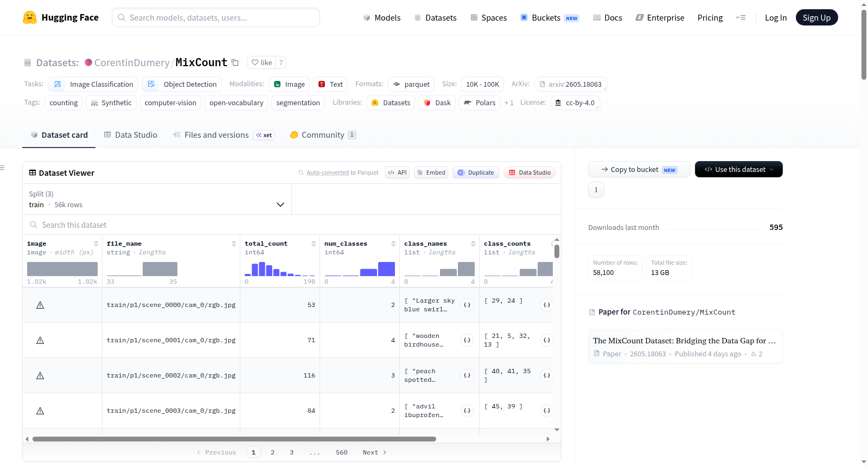Expand class_counts JSON for scene_0001 row
868x467 pixels.
(547, 340)
